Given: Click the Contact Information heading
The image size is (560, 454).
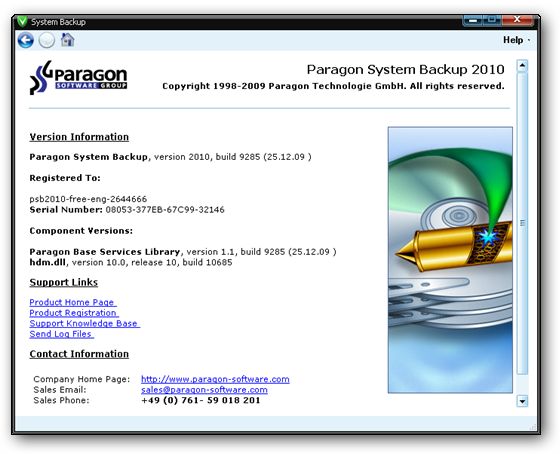Looking at the screenshot, I should point(79,354).
